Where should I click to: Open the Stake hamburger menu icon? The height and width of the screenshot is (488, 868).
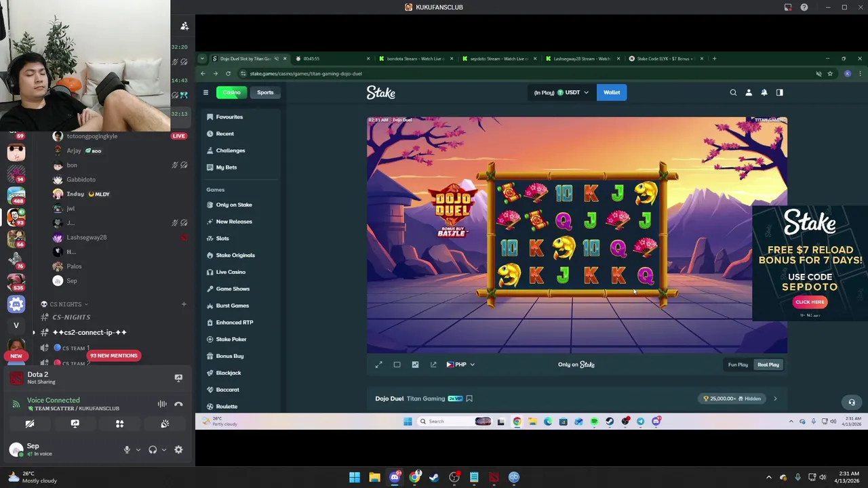click(205, 92)
